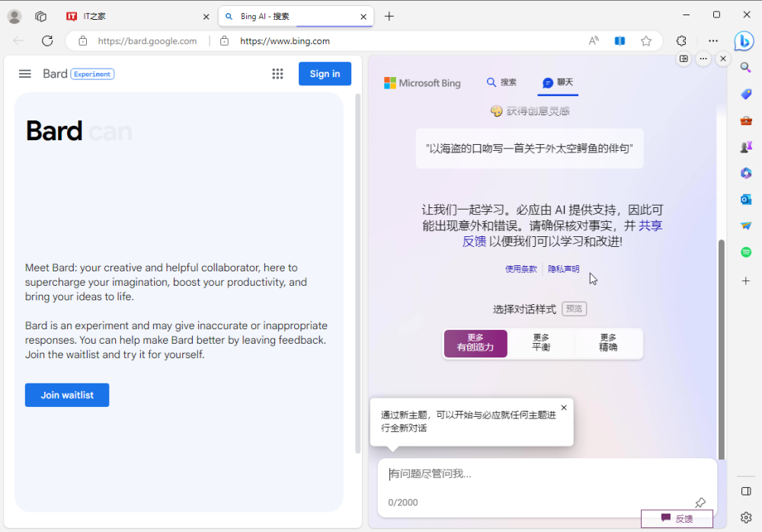762x532 pixels.
Task: Click the split-pane layout icon
Action: (x=684, y=59)
